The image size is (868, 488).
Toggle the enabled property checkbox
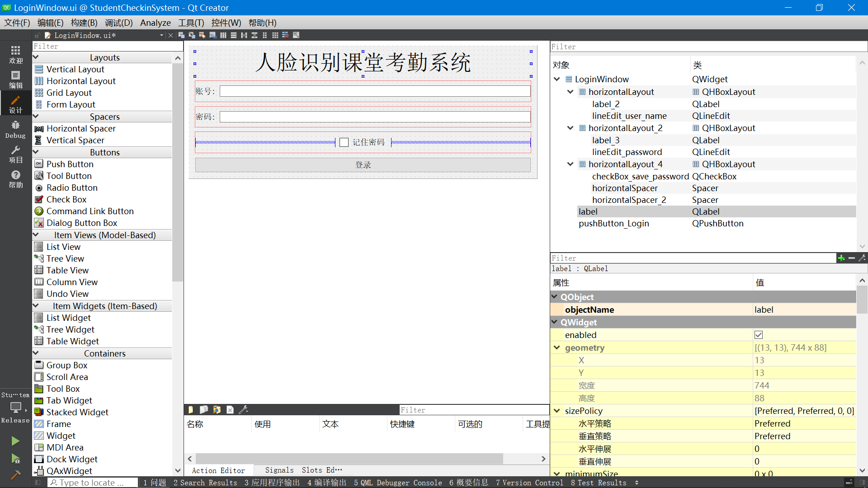click(759, 335)
